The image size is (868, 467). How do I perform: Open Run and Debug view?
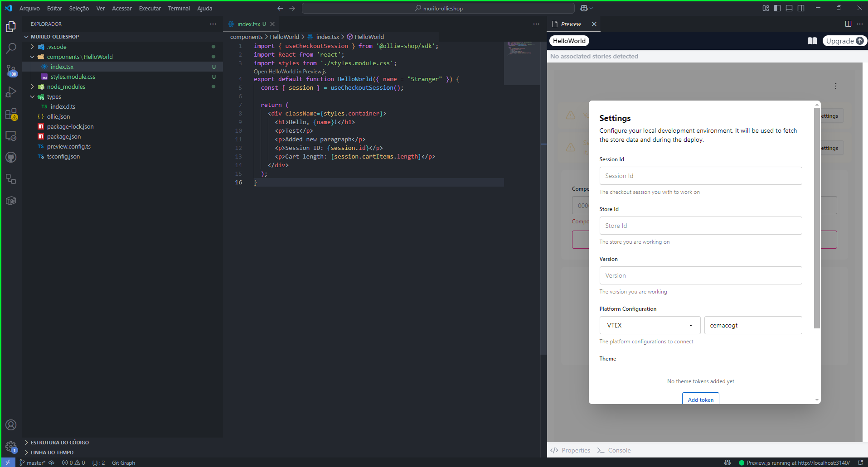coord(11,92)
